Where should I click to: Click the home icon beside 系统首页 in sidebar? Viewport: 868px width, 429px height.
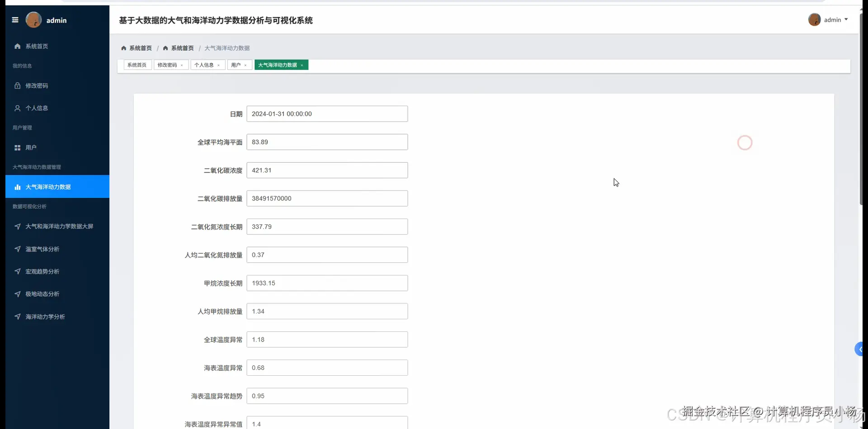point(17,46)
